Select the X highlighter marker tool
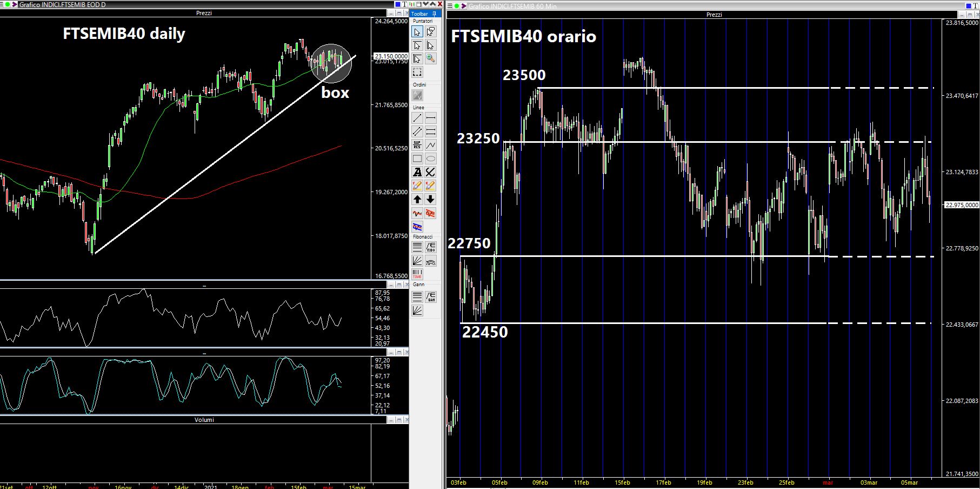The height and width of the screenshot is (489, 980). click(431, 186)
